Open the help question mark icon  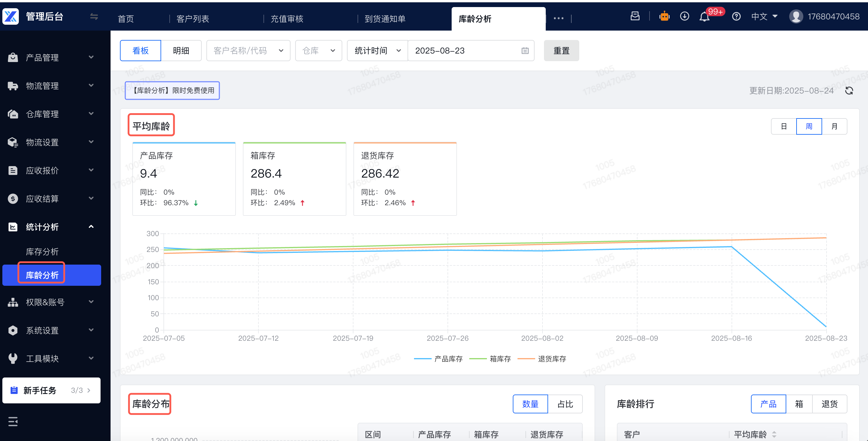pyautogui.click(x=736, y=16)
